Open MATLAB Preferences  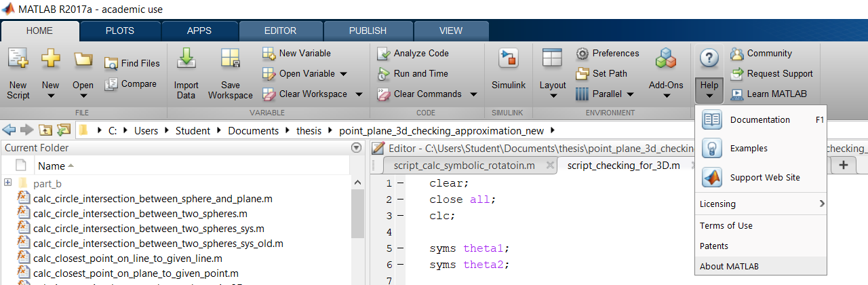[607, 53]
